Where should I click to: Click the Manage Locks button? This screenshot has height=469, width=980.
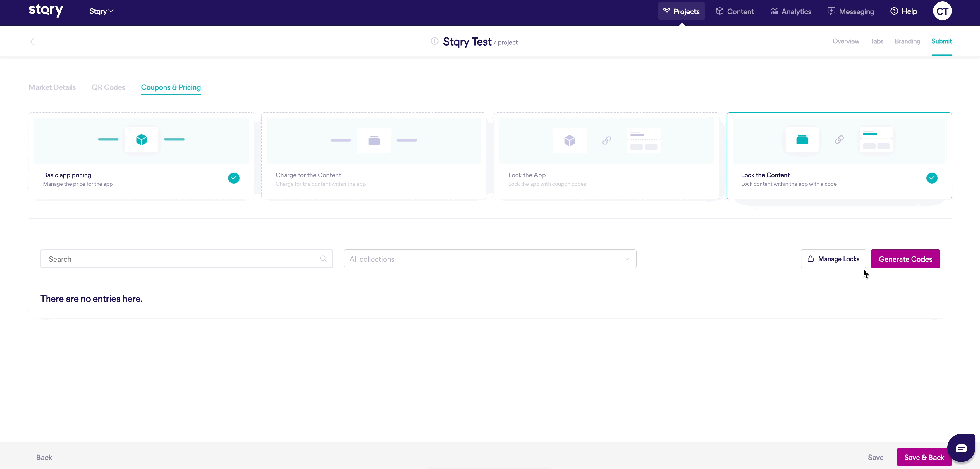coord(833,259)
